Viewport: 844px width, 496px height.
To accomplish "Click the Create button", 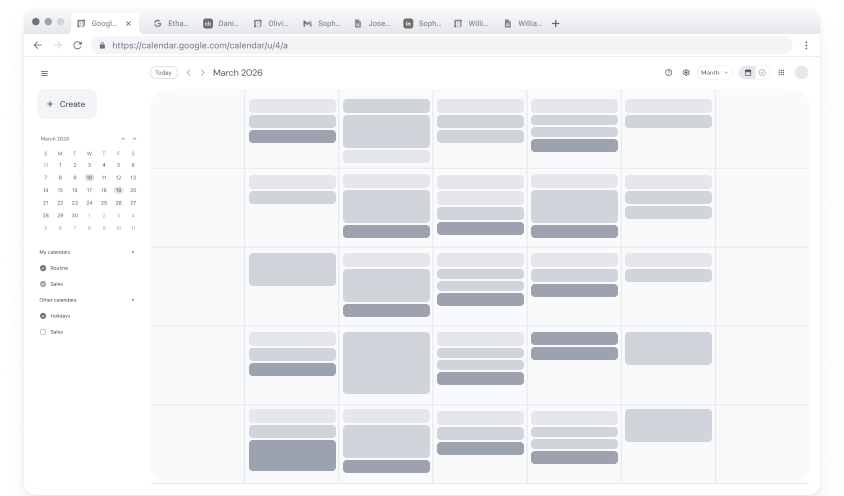I will coord(67,104).
